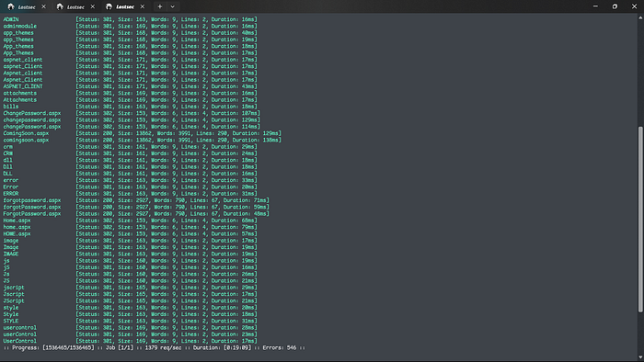This screenshot has width=644, height=362.
Task: Click the vertical scrollbar thumb
Action: pyautogui.click(x=640, y=220)
